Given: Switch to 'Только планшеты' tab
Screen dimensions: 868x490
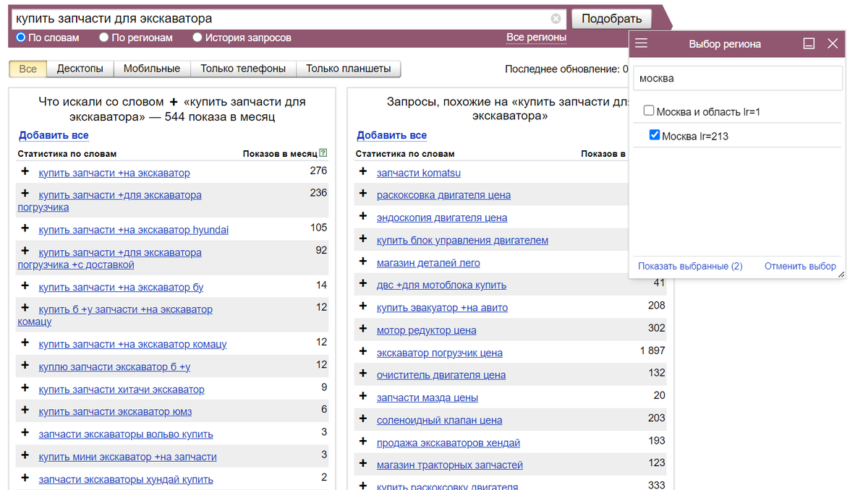Looking at the screenshot, I should [x=349, y=69].
